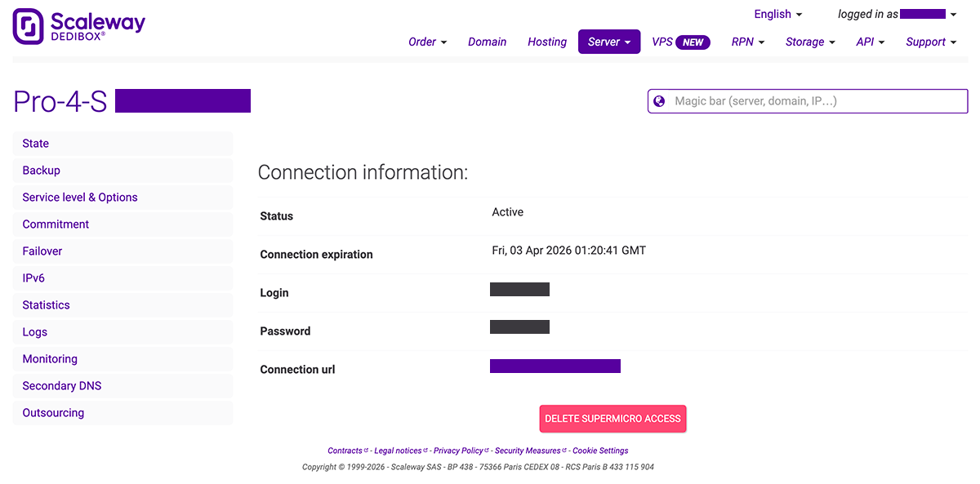The width and height of the screenshot is (980, 484).
Task: Type in the Magic bar search field
Action: [817, 101]
